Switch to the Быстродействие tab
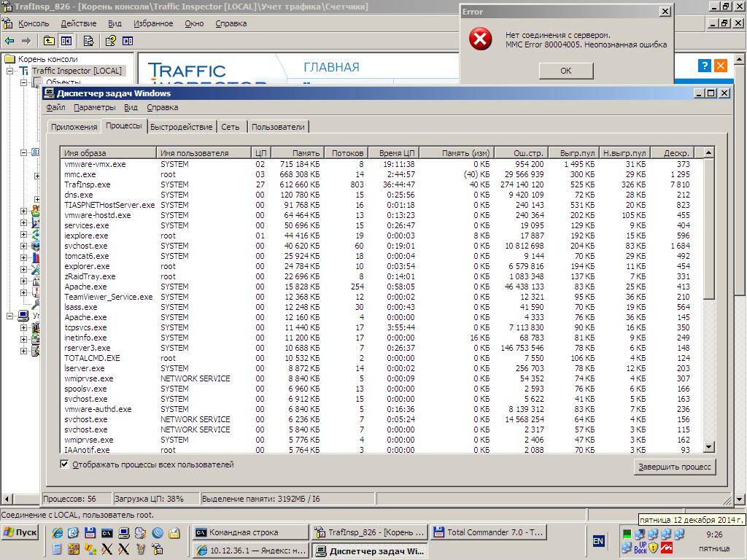 [x=181, y=127]
